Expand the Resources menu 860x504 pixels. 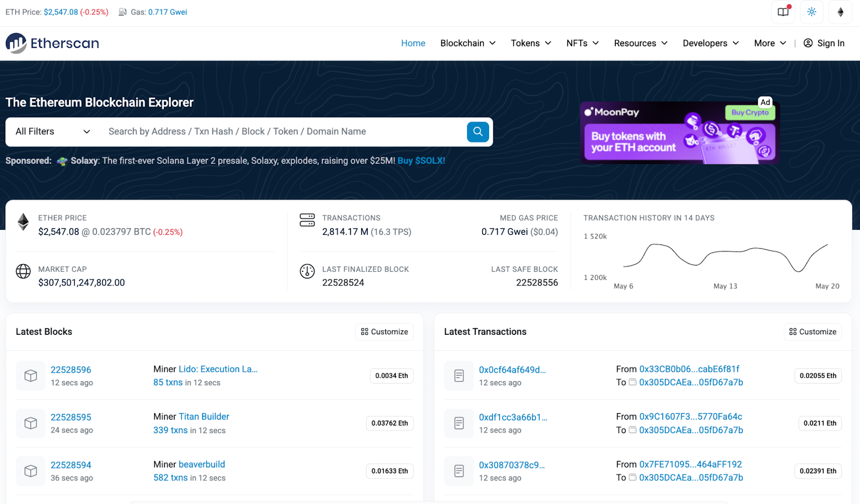point(641,43)
